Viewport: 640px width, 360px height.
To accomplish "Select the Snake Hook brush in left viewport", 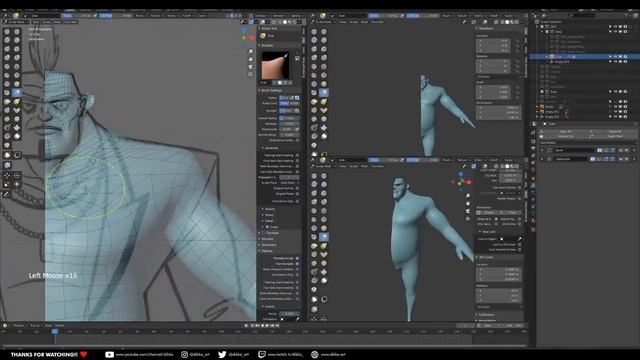I will coord(17,101).
